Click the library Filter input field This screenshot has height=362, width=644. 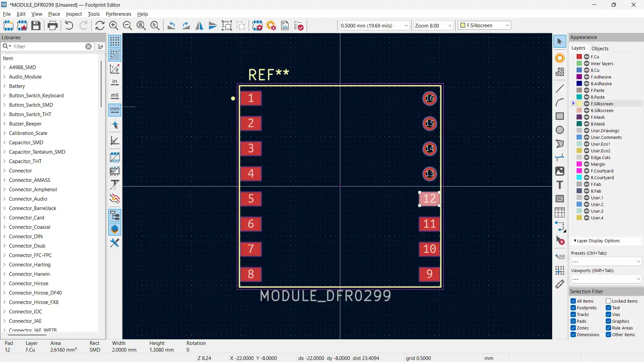point(49,47)
